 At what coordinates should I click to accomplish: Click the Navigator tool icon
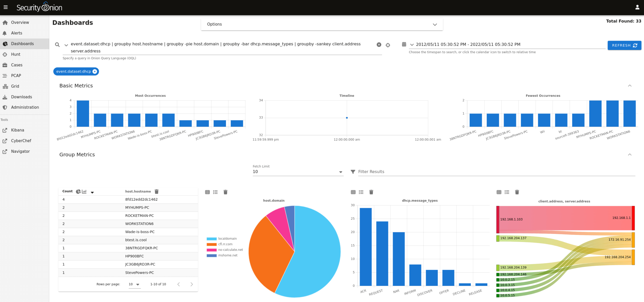[5, 151]
